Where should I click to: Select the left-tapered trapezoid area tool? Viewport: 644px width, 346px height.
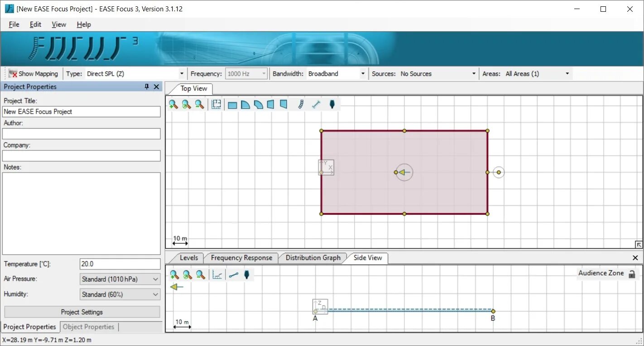click(x=284, y=105)
